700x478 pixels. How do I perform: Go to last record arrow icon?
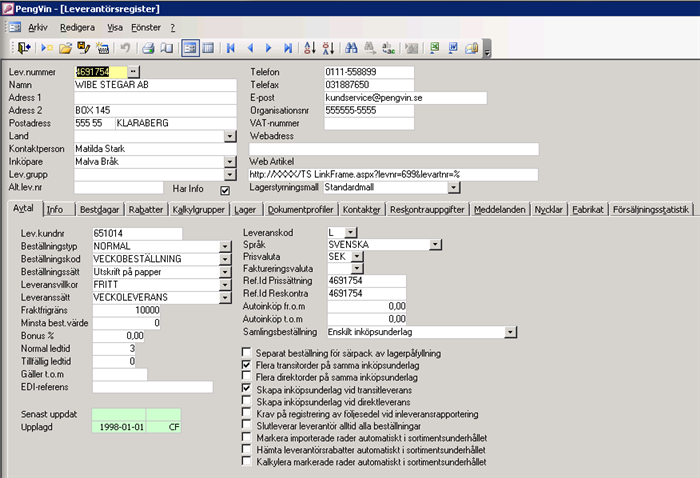click(288, 47)
